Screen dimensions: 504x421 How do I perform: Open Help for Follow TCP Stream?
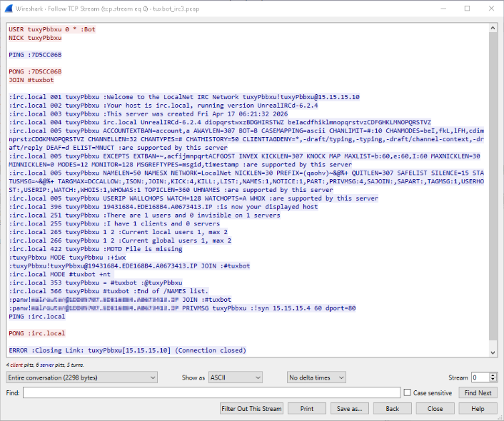[x=478, y=408]
